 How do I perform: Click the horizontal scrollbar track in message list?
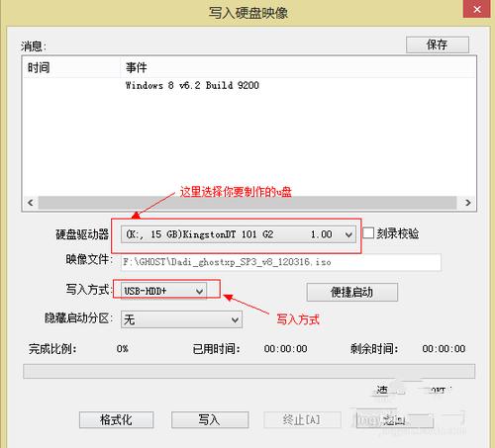tap(247, 203)
